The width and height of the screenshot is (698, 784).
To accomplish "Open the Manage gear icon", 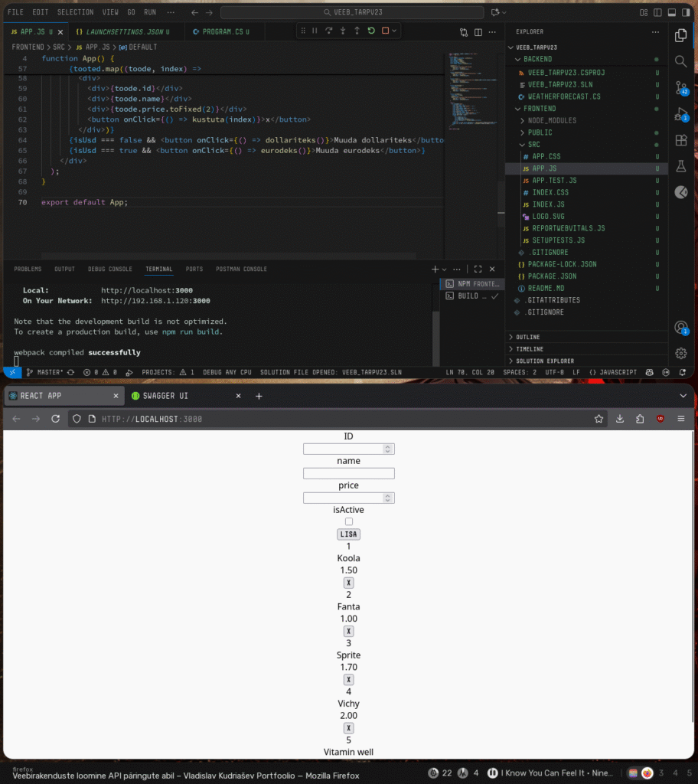I will tap(680, 353).
